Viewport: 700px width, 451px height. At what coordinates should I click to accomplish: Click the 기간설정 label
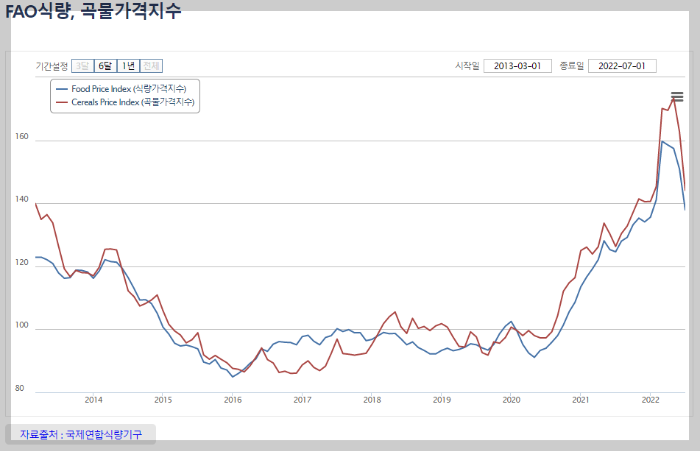click(x=52, y=67)
